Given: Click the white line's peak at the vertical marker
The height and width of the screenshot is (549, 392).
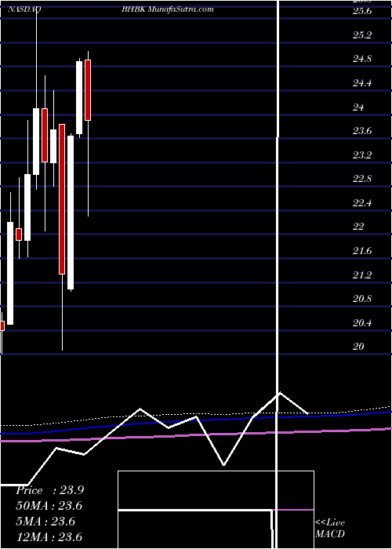Looking at the screenshot, I should [x=280, y=392].
